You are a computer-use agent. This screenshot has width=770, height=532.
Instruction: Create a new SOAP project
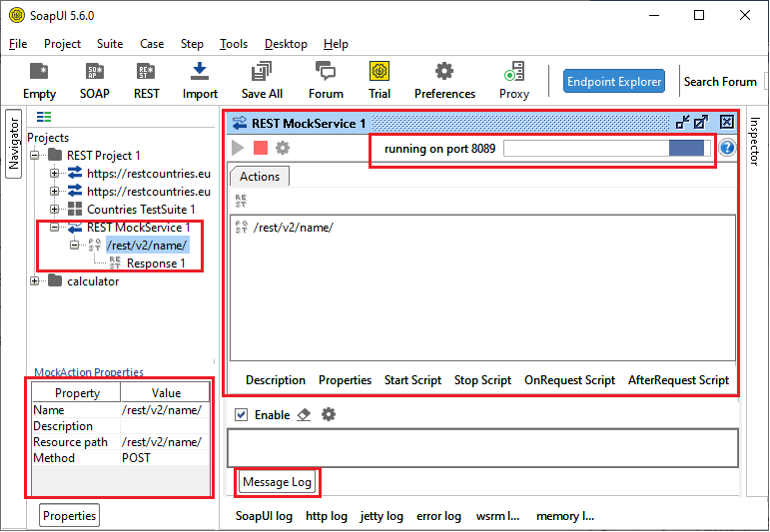coord(94,81)
